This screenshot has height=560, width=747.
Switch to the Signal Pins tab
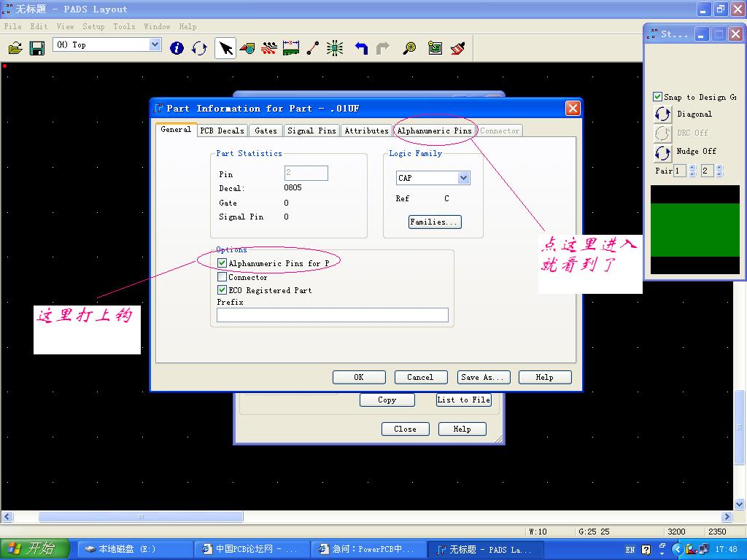(311, 131)
